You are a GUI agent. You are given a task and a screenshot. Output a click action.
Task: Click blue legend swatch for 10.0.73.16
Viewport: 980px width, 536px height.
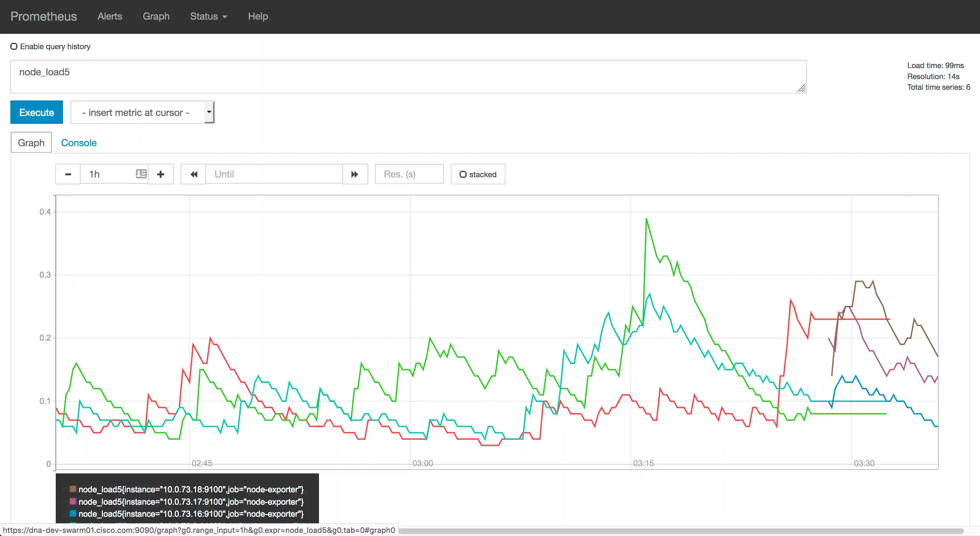coord(73,514)
